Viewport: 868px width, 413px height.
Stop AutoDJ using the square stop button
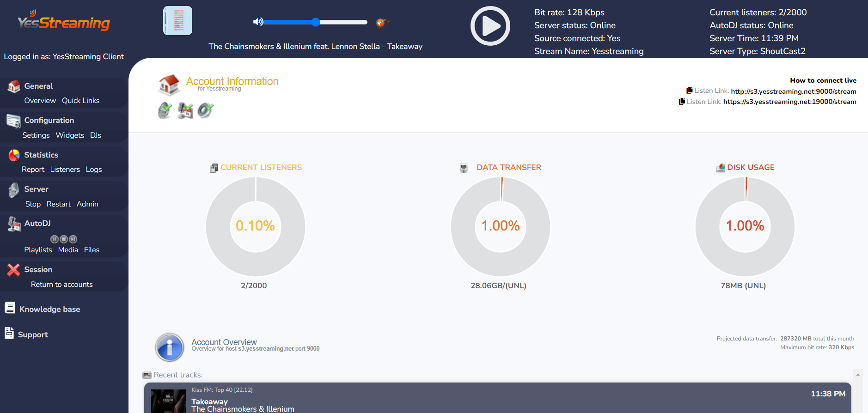click(x=64, y=239)
